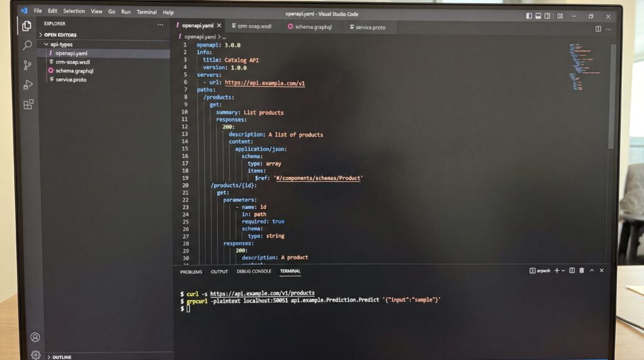Viewport: 644px width, 360px height.
Task: Show the Problems panel tab
Action: pyautogui.click(x=191, y=272)
